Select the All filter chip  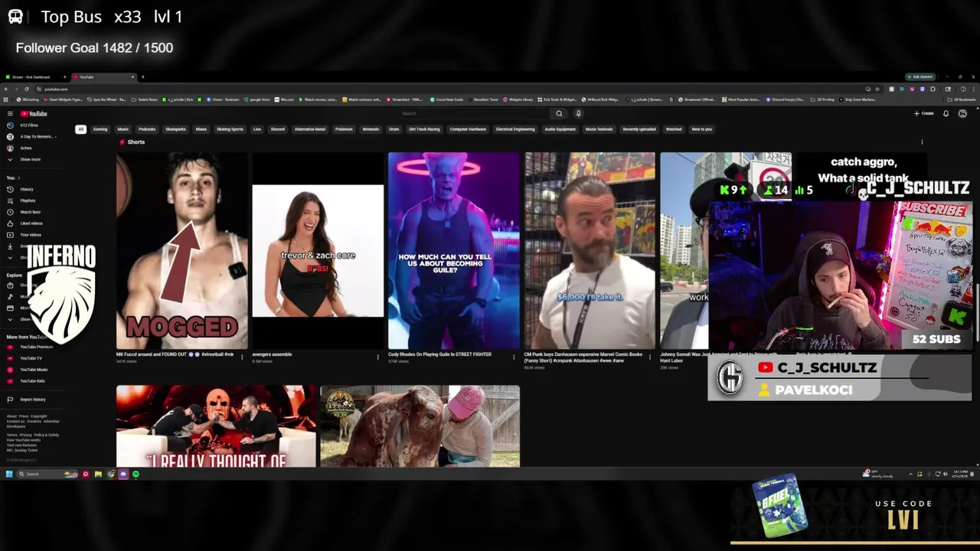[80, 129]
